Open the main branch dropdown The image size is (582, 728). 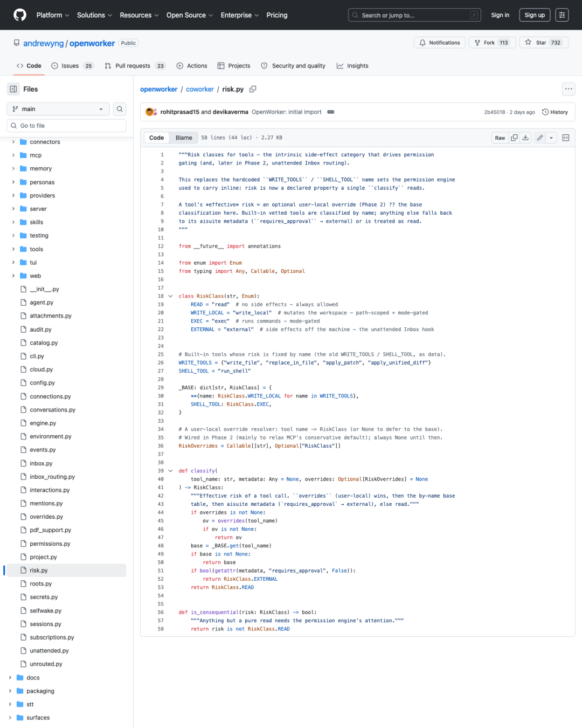tap(58, 109)
